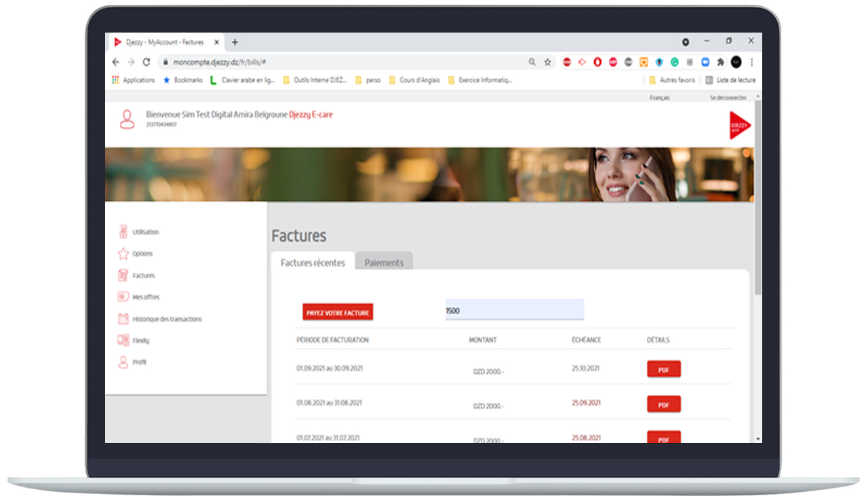Click the red échéance date 25.09.2021

coord(586,402)
